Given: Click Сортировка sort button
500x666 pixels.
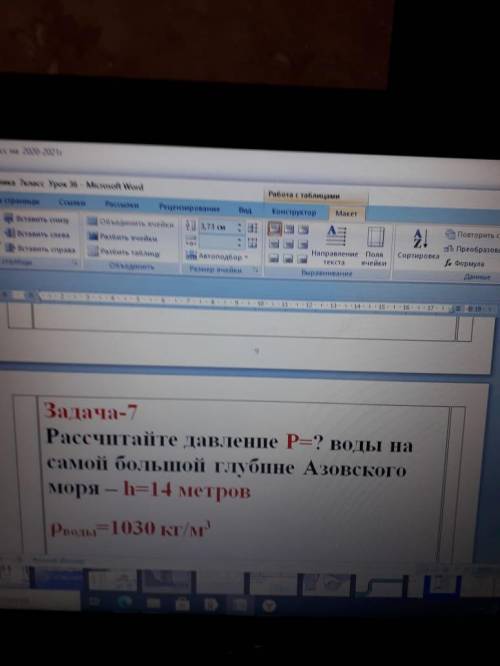Looking at the screenshot, I should (418, 244).
